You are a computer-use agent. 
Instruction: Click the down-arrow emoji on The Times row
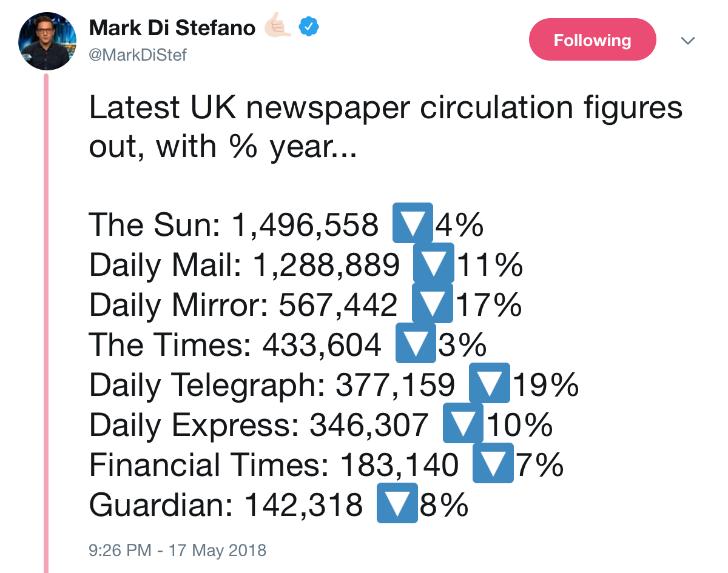click(416, 344)
